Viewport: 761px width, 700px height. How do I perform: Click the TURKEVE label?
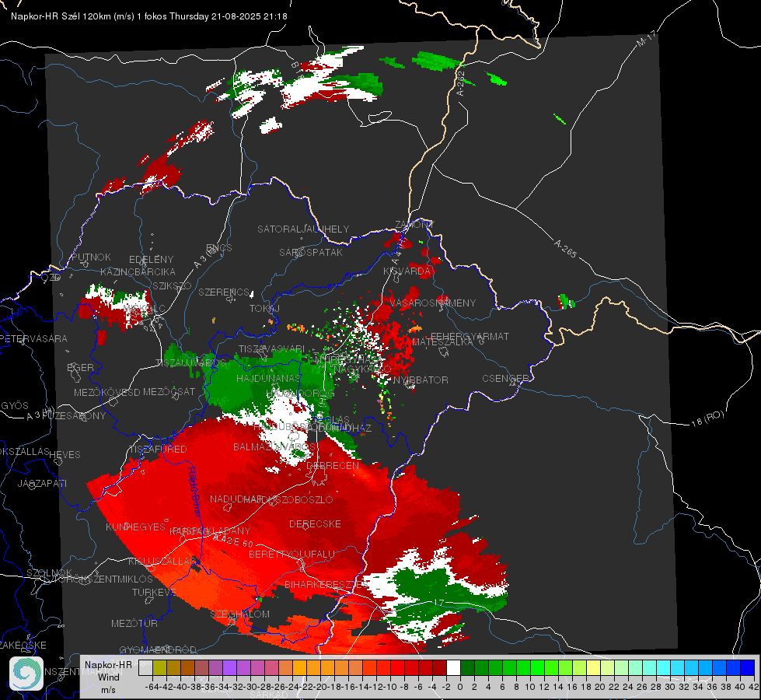154,592
